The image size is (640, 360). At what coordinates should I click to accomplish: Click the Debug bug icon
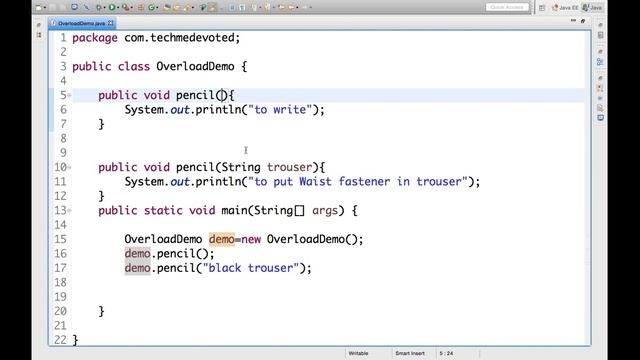(98, 7)
